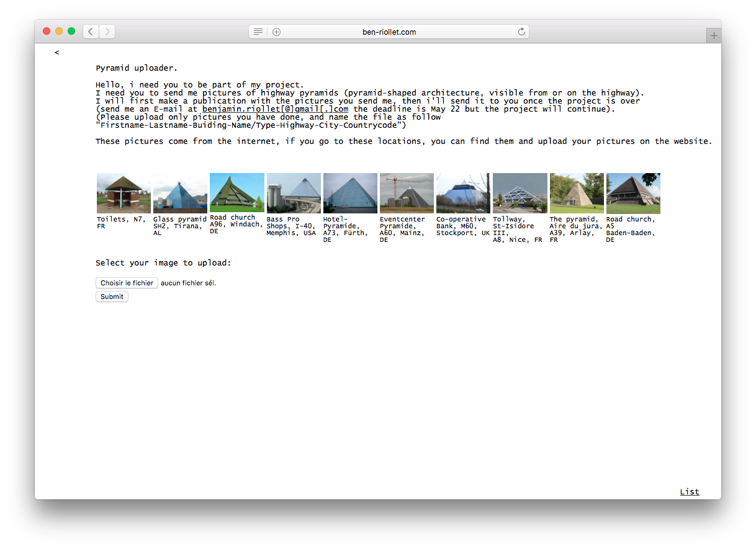Click the '<' back symbol on page
The height and width of the screenshot is (549, 756).
coord(57,53)
